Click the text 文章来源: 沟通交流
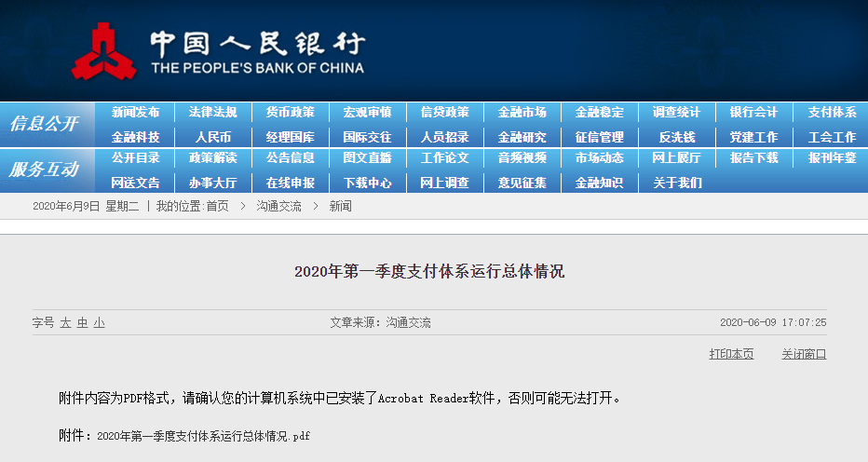The image size is (868, 462). point(380,322)
